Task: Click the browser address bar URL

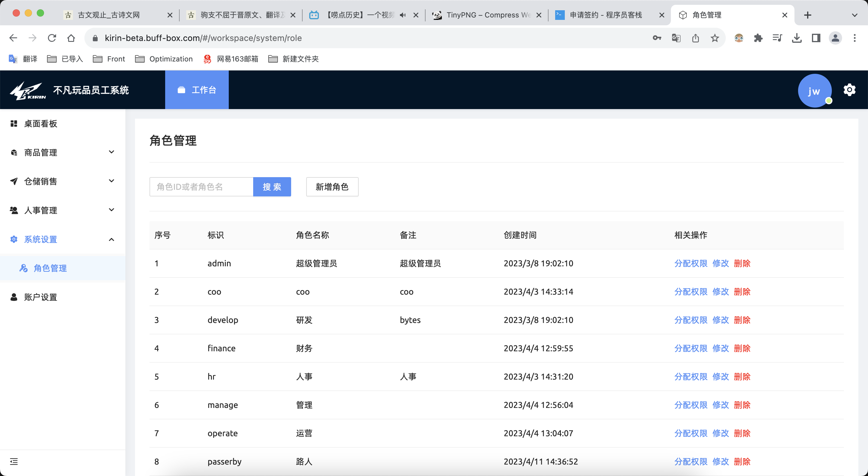Action: 203,38
